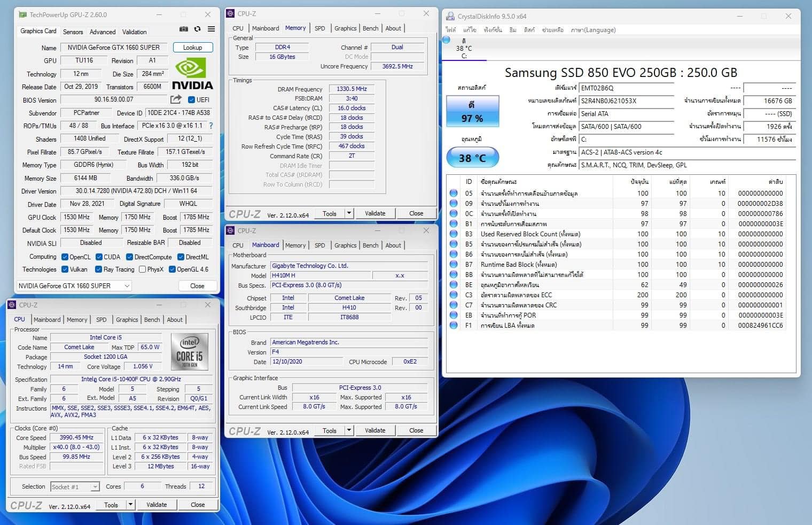This screenshot has height=525, width=812.
Task: Click status icon of attribute 09 row
Action: 454,203
